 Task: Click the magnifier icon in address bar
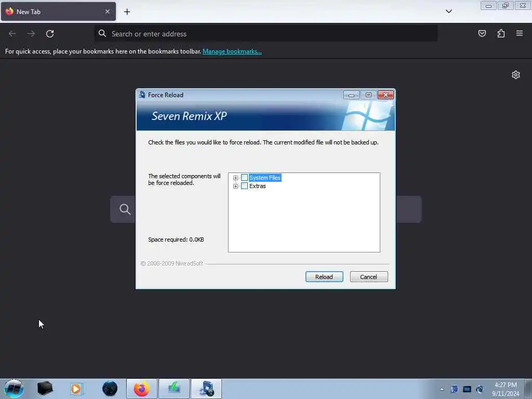click(x=102, y=33)
